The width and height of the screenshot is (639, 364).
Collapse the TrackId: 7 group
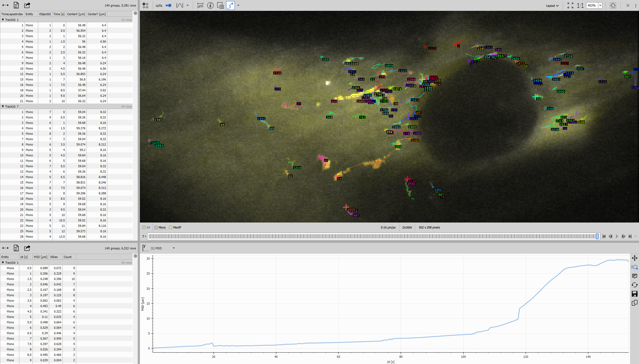(3, 107)
